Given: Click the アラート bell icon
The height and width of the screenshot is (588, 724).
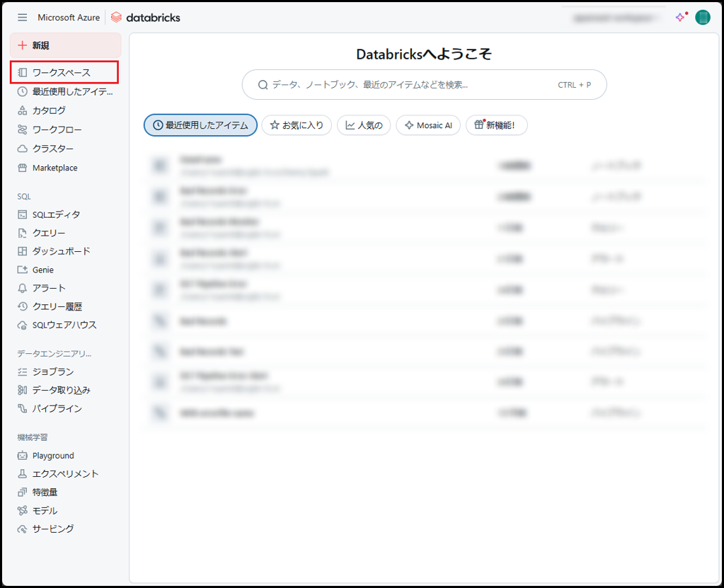Looking at the screenshot, I should pyautogui.click(x=22, y=288).
